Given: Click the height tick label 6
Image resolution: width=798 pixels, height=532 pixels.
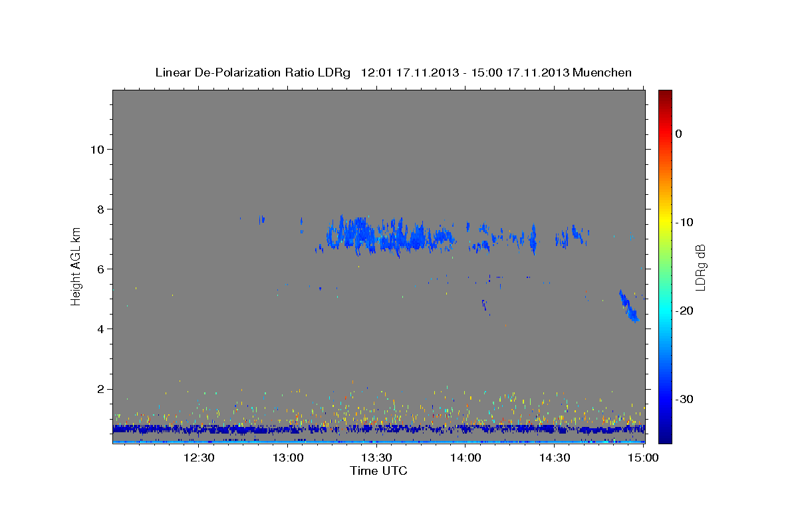Looking at the screenshot, I should coord(100,269).
